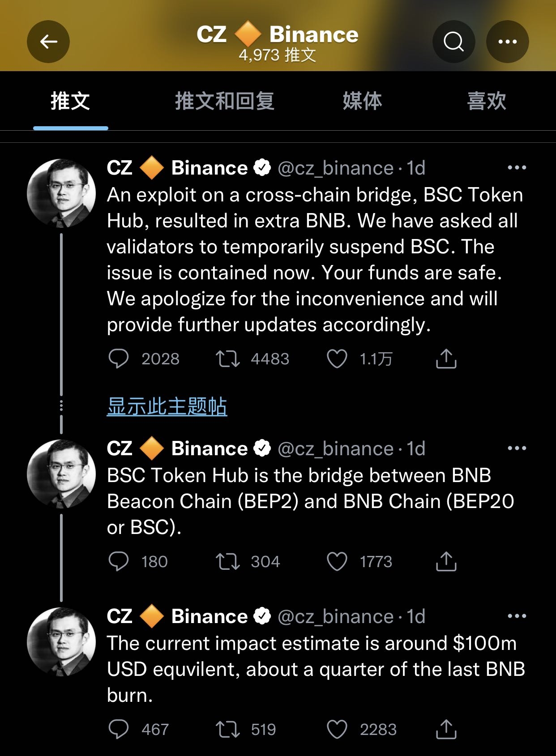Tap CZ's avatar on the first tweet
This screenshot has width=556, height=756.
click(x=61, y=193)
